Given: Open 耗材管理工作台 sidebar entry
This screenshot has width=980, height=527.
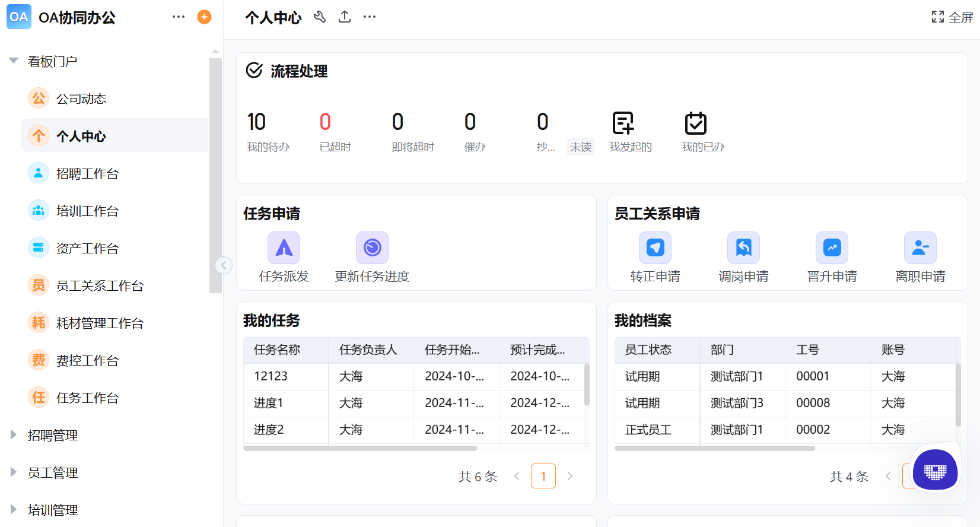Looking at the screenshot, I should tap(114, 323).
